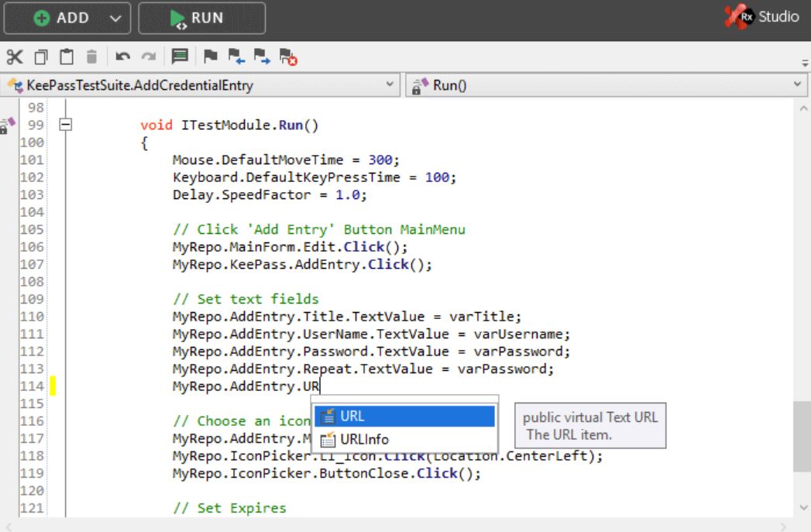Select URL in the autocomplete list
The height and width of the screenshot is (532, 811).
(404, 416)
